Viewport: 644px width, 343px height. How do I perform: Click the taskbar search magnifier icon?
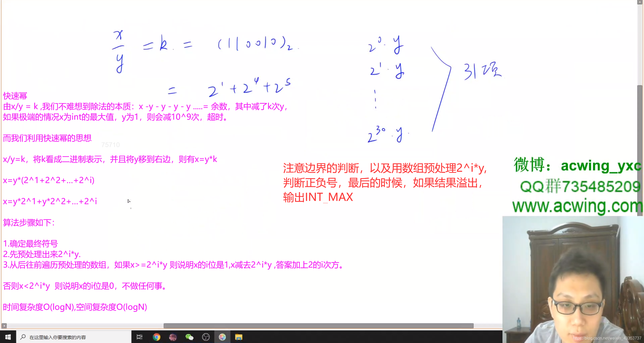click(x=23, y=337)
